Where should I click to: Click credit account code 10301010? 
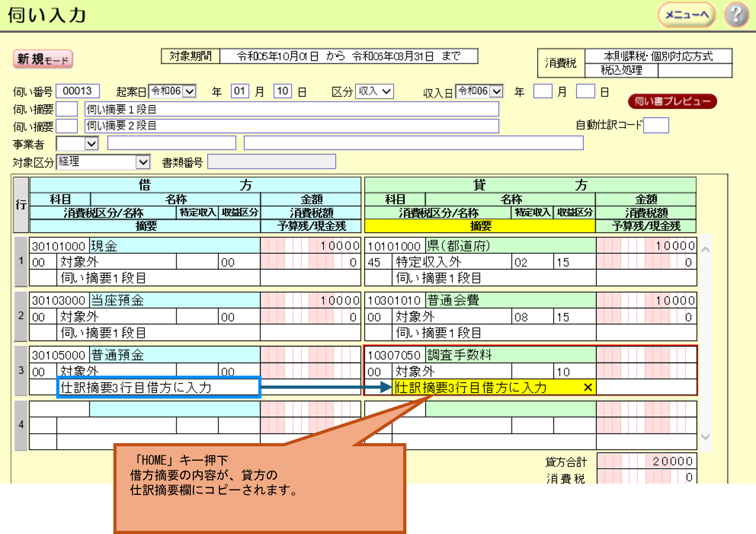(x=395, y=301)
